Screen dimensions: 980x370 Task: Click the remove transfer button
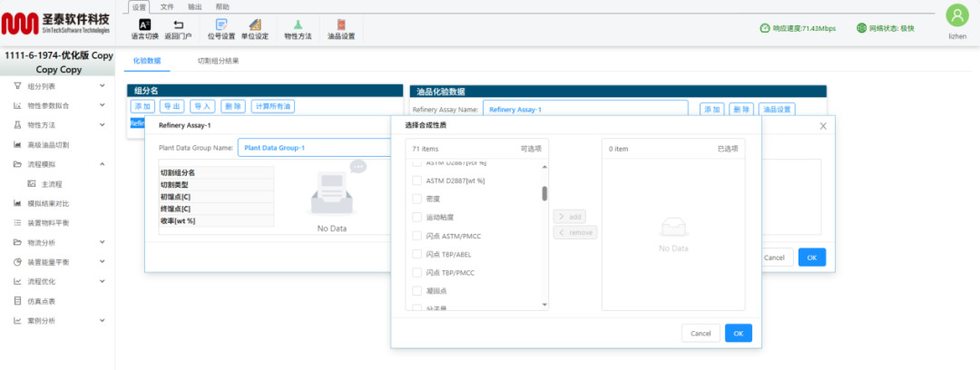[575, 232]
